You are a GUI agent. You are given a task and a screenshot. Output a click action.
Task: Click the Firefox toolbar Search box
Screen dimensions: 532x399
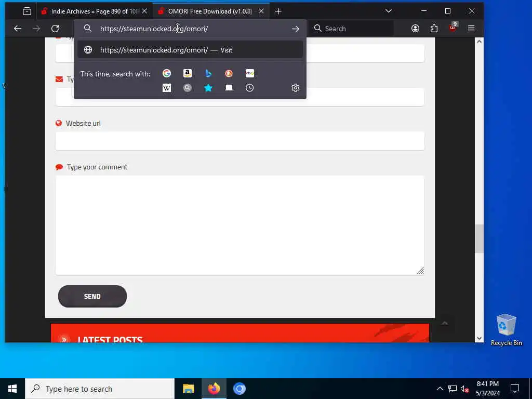pyautogui.click(x=351, y=29)
